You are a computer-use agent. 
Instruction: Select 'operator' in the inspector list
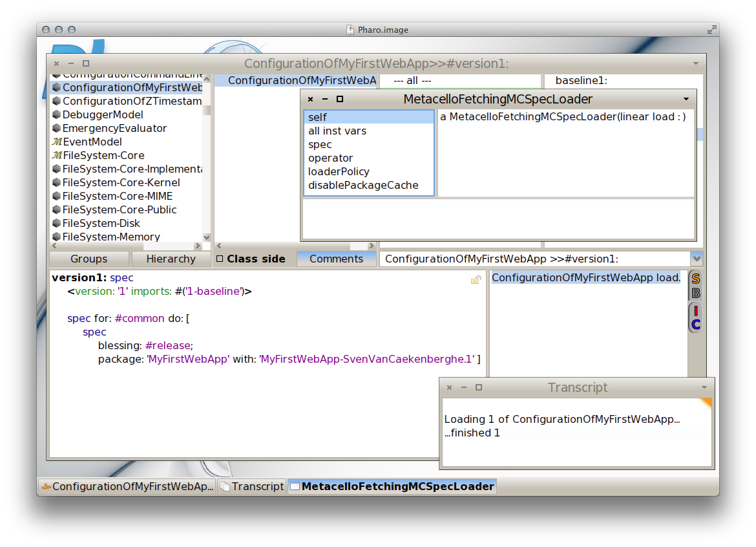(369, 158)
